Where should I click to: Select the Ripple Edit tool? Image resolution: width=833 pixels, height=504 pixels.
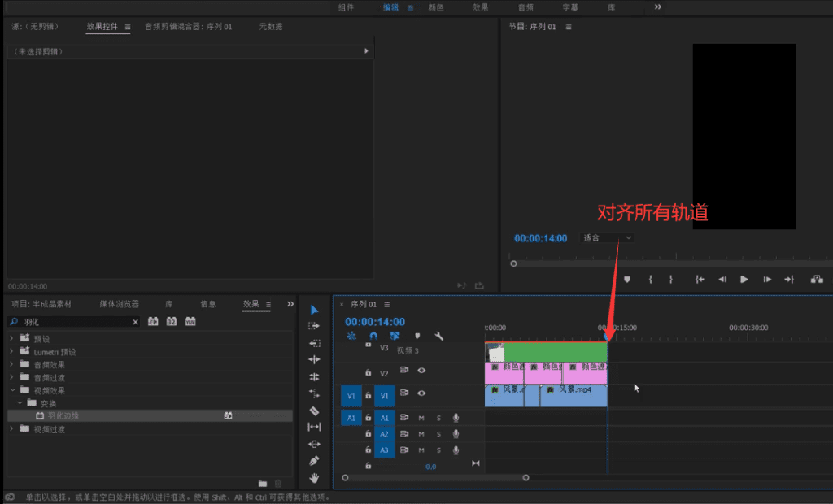314,359
